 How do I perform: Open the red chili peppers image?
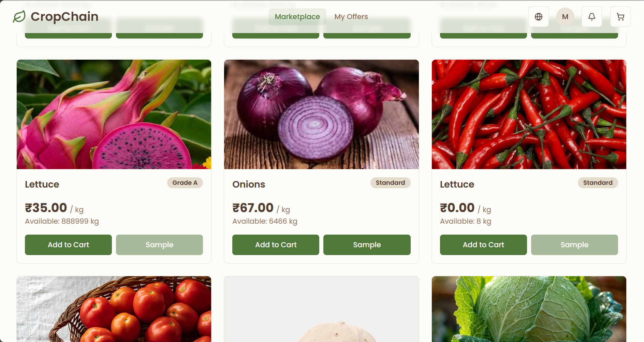click(x=529, y=114)
